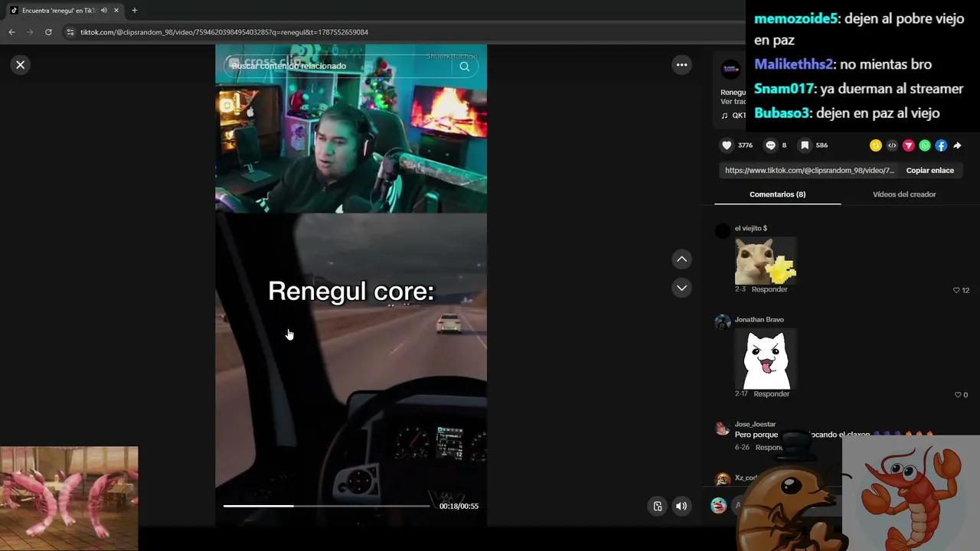Click the browser forward arrow
The width and height of the screenshot is (980, 551).
tap(30, 32)
